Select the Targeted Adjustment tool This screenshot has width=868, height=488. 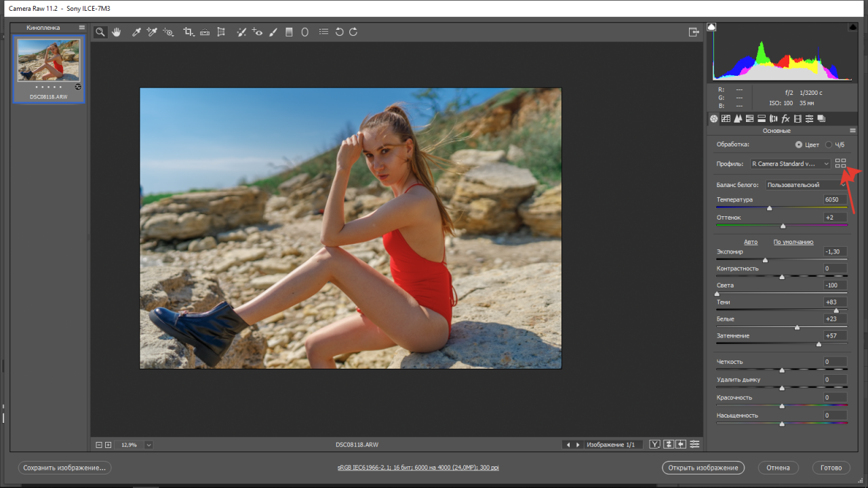[x=168, y=32]
